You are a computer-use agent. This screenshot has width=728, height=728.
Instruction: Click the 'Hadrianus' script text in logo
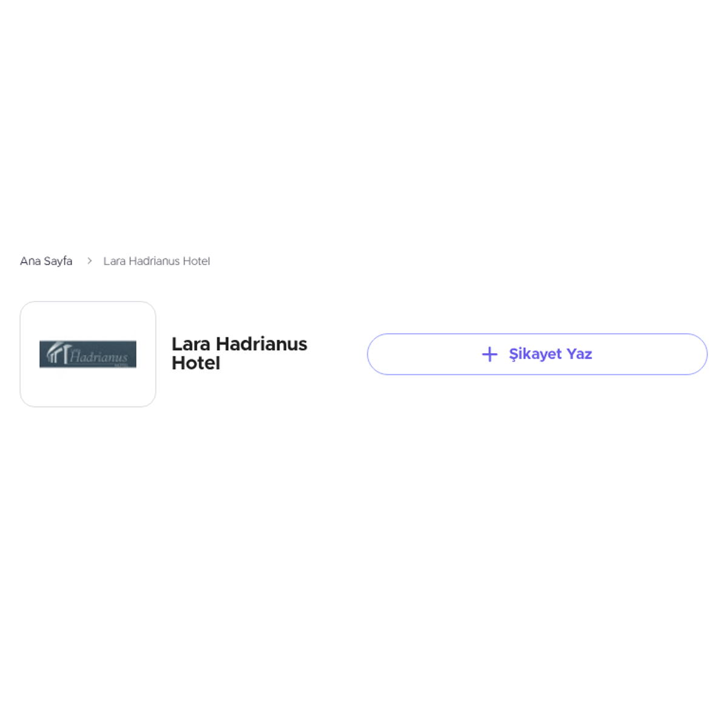[98, 356]
